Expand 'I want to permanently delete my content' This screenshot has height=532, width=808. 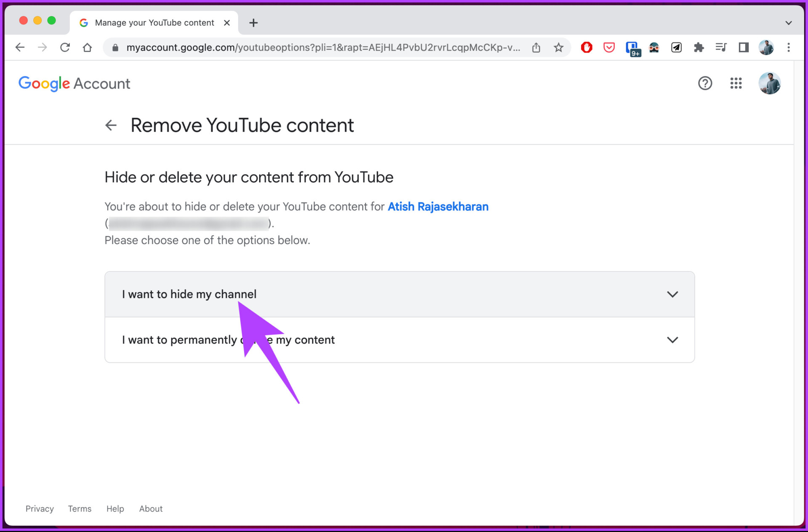point(399,340)
